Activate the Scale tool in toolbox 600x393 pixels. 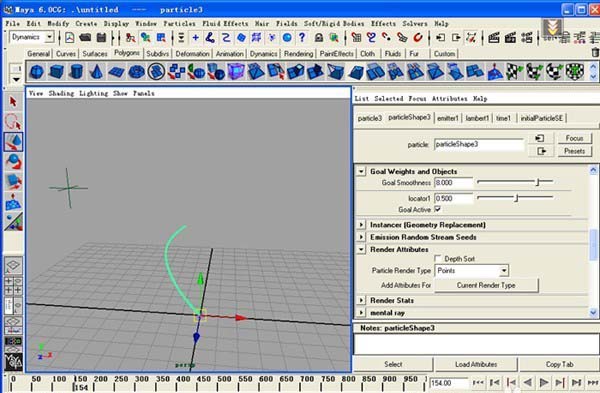tap(13, 182)
